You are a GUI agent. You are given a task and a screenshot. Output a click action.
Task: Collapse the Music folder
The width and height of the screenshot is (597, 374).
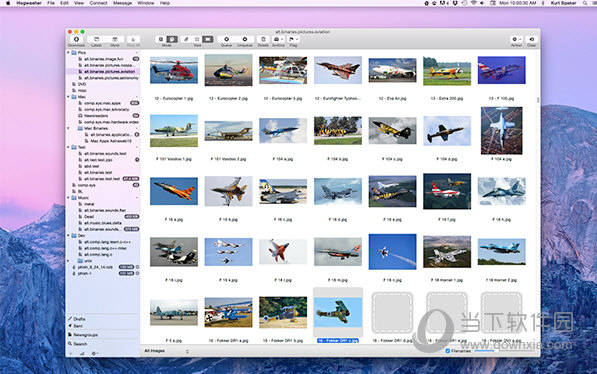pyautogui.click(x=69, y=198)
